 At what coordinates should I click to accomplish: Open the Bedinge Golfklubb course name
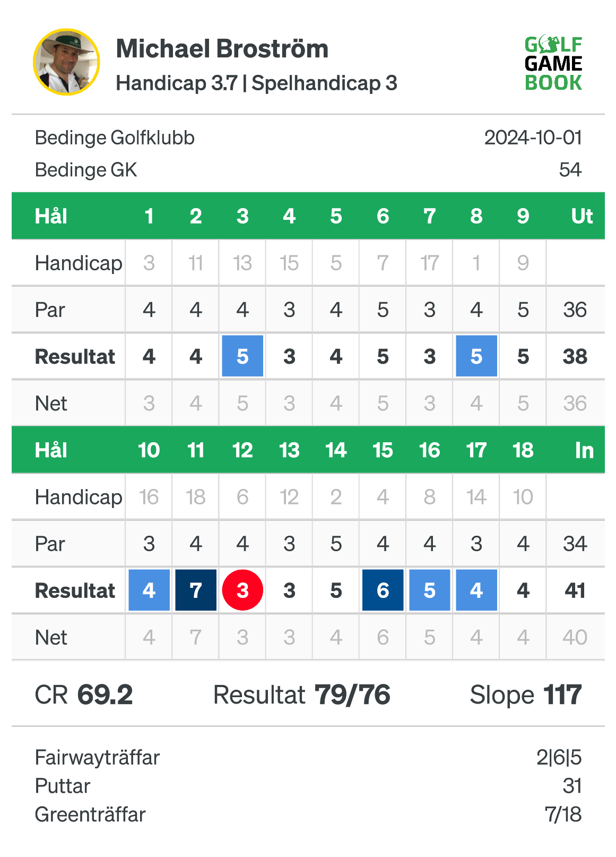coord(115,138)
